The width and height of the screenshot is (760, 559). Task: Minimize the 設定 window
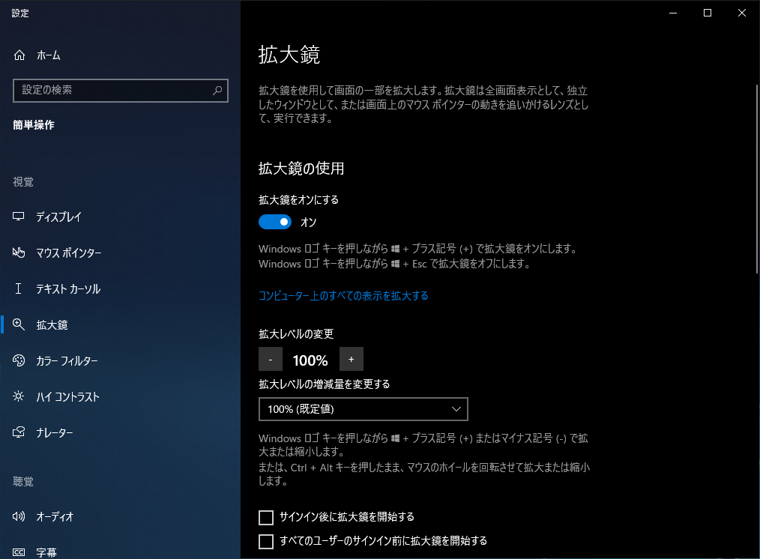click(673, 13)
